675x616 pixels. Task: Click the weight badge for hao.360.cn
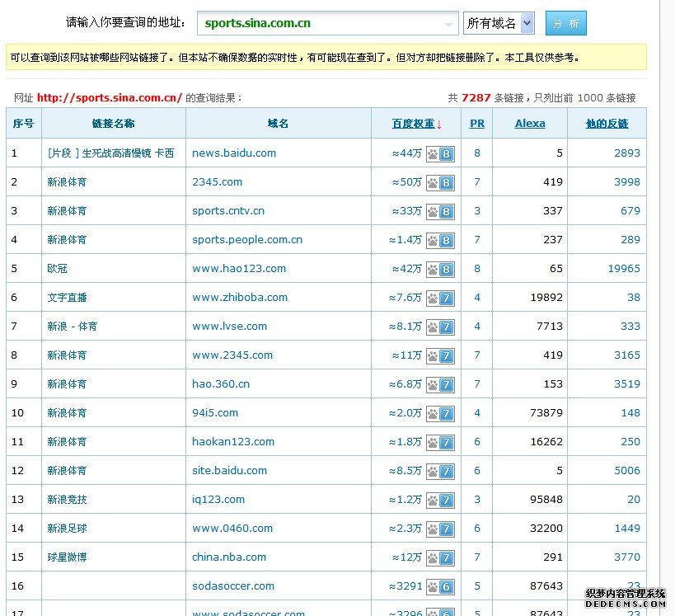click(442, 384)
